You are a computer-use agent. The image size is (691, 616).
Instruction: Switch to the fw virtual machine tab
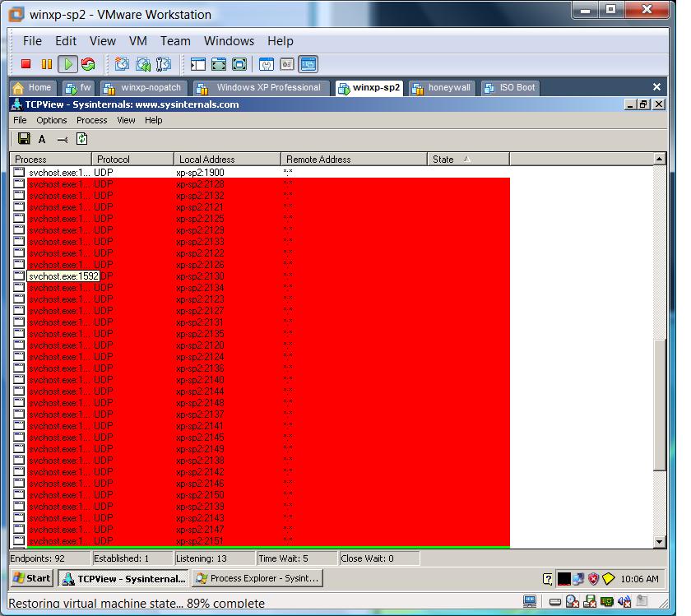(78, 88)
